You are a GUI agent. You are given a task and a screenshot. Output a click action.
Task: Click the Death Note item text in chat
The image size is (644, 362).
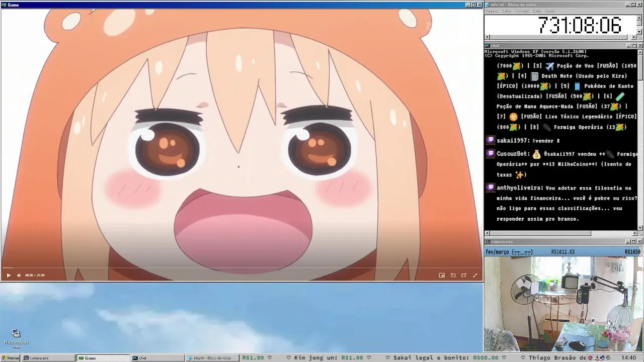click(x=584, y=76)
